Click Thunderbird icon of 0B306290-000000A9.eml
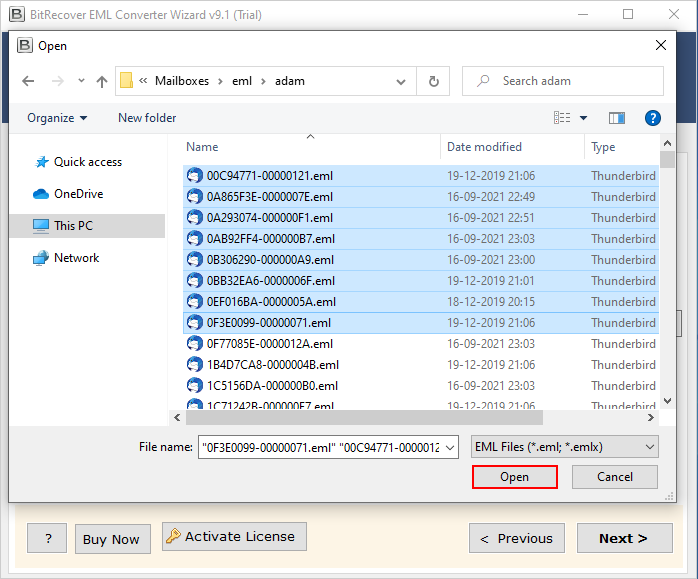This screenshot has height=579, width=698. click(x=195, y=259)
